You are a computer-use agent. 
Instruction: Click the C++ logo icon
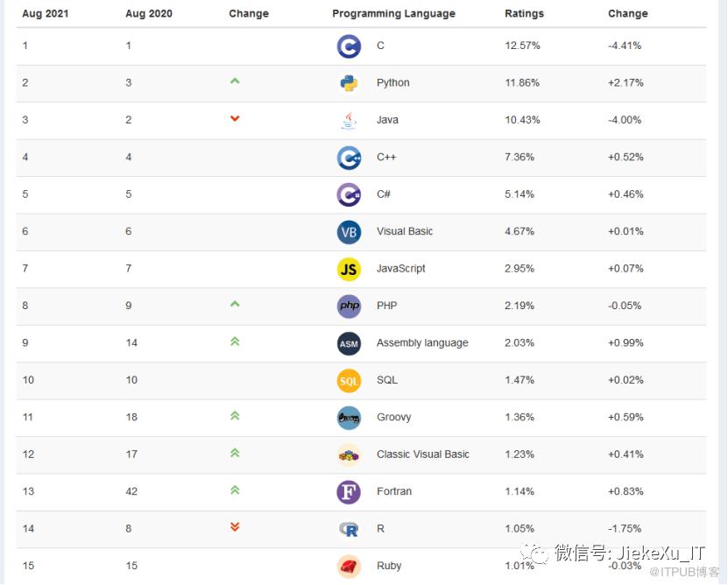coord(349,158)
